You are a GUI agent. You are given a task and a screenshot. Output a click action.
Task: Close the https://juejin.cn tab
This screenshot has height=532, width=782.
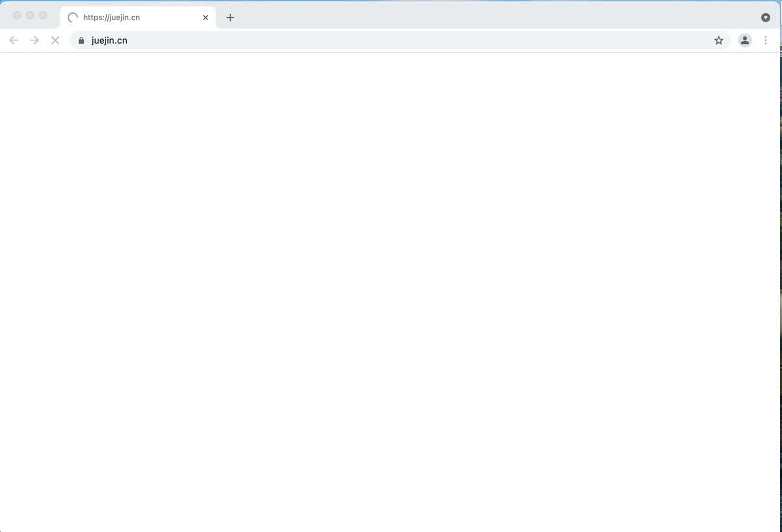[x=205, y=18]
